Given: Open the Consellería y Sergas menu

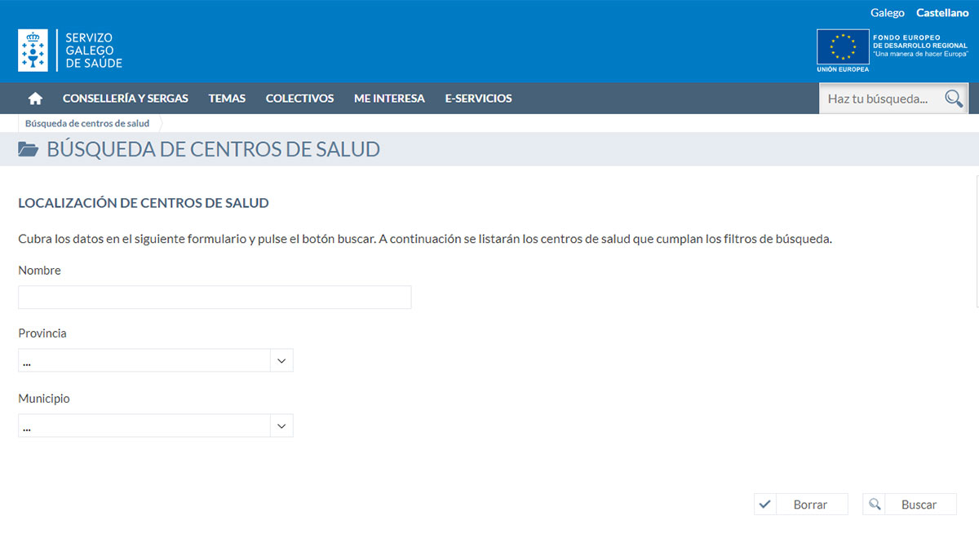Looking at the screenshot, I should tap(125, 99).
